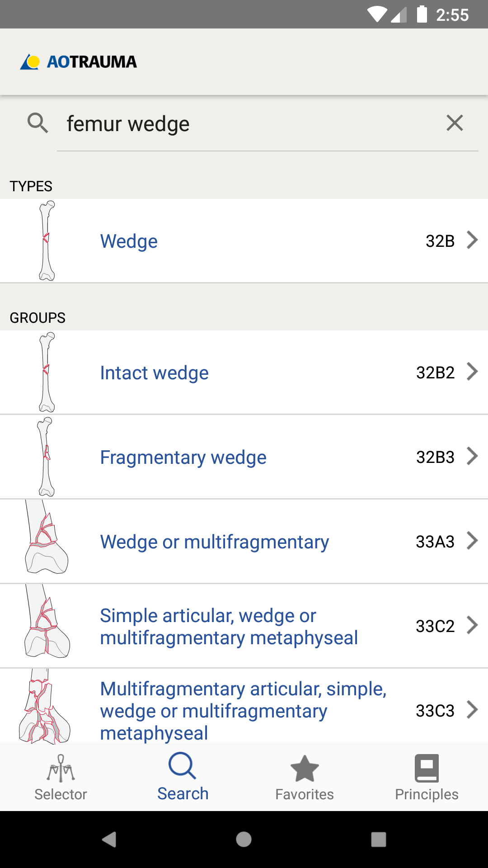The image size is (488, 868).
Task: Tap Android back navigation button
Action: tap(109, 840)
